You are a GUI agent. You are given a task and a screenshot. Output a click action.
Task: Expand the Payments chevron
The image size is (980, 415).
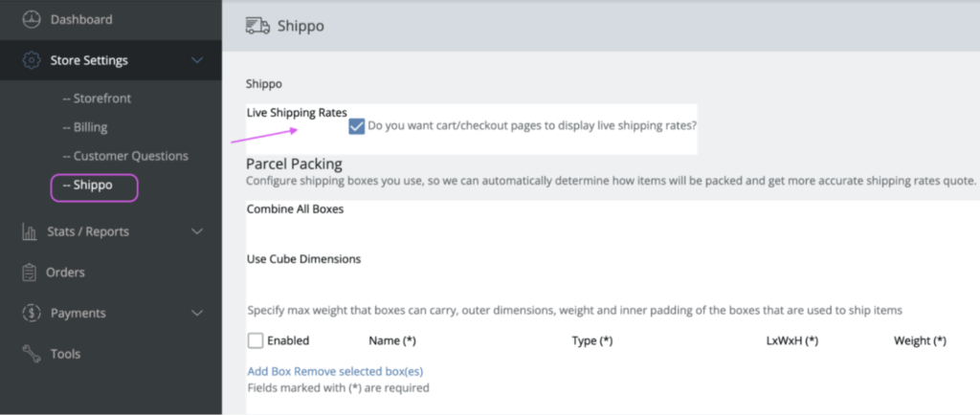click(197, 313)
